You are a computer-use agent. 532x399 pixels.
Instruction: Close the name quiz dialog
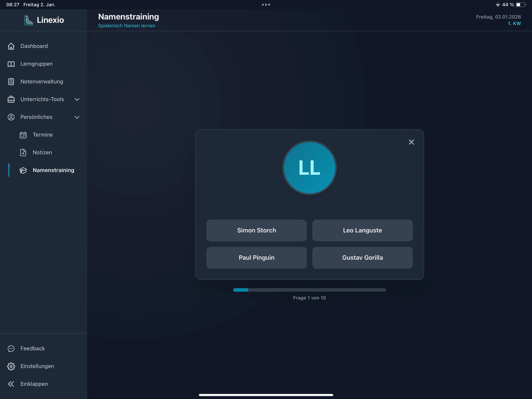411,142
